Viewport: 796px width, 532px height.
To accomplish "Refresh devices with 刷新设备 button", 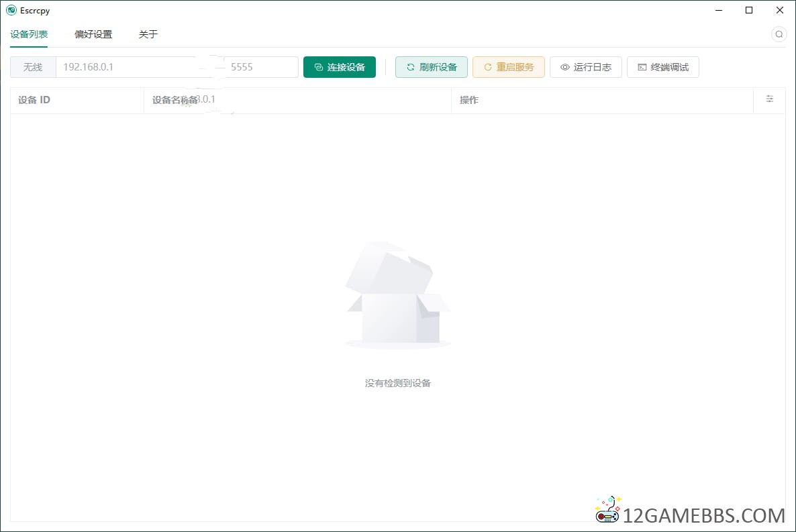I will 431,67.
